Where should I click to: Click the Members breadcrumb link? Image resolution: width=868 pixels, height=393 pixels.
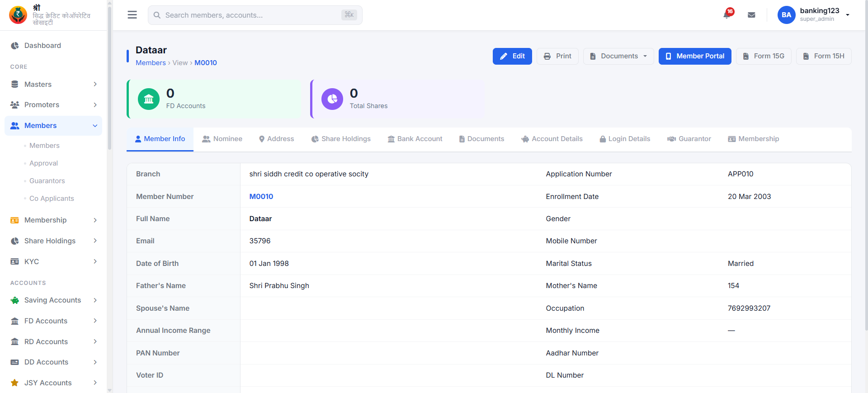pyautogui.click(x=151, y=63)
